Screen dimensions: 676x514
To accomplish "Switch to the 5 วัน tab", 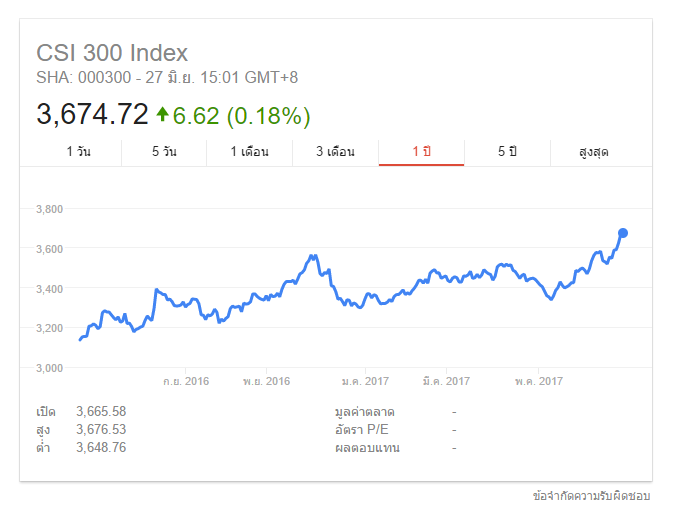I will [x=164, y=152].
